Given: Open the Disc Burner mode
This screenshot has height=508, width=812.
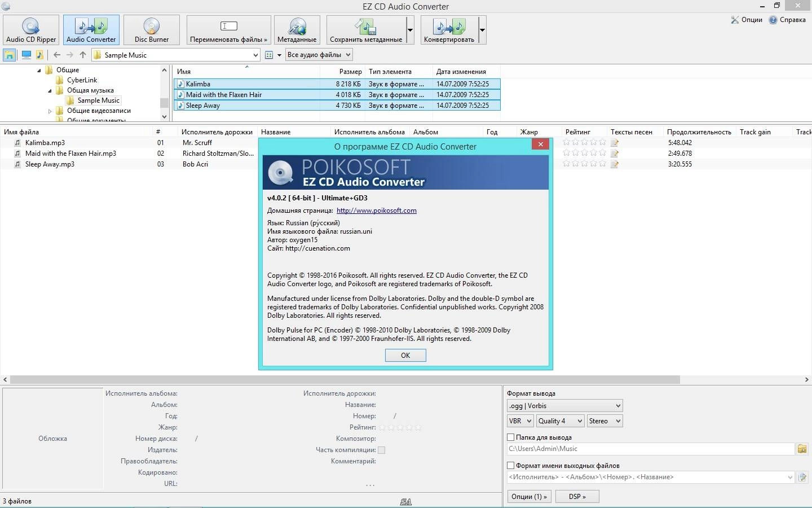Looking at the screenshot, I should 151,30.
